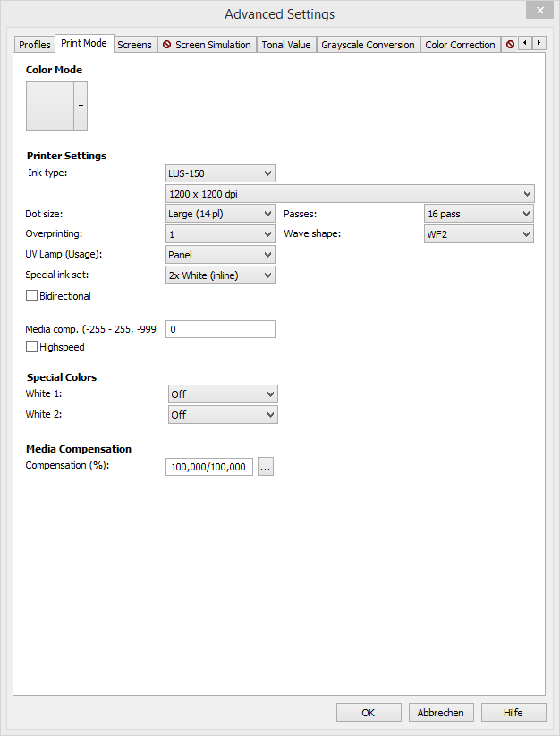
Task: Switch to the Screen Simulation tab
Action: pos(207,45)
